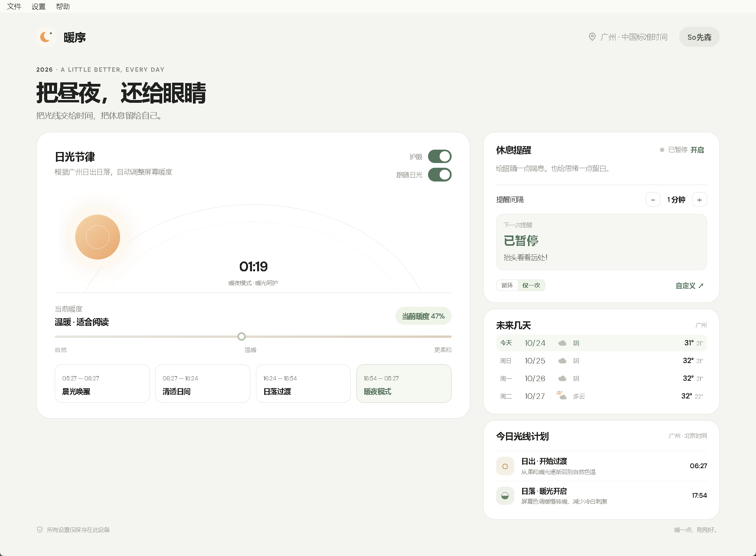Click the 今天 10/24 forecast row
The height and width of the screenshot is (556, 756).
pos(602,343)
